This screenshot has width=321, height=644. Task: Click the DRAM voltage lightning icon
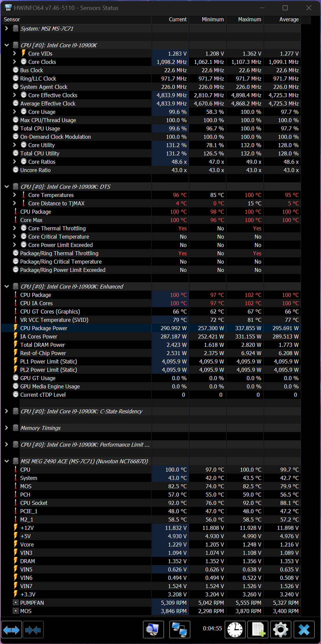(16, 561)
